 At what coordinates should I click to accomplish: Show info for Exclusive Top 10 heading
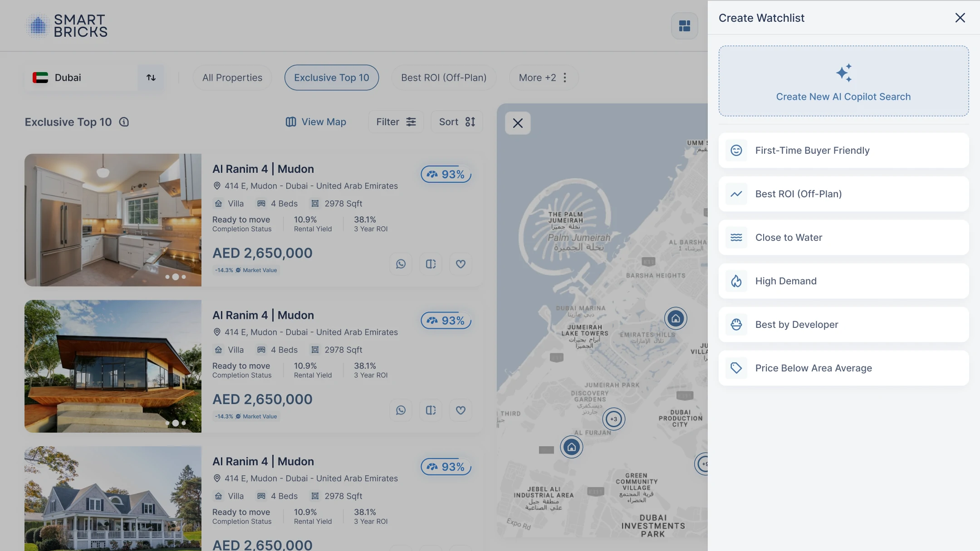point(124,122)
